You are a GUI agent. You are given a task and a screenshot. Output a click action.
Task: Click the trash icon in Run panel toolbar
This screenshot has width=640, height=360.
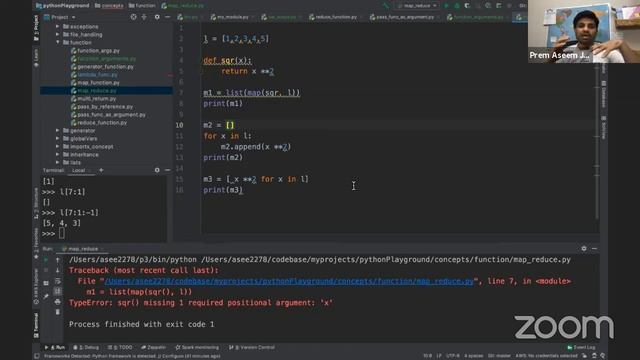coord(58,312)
